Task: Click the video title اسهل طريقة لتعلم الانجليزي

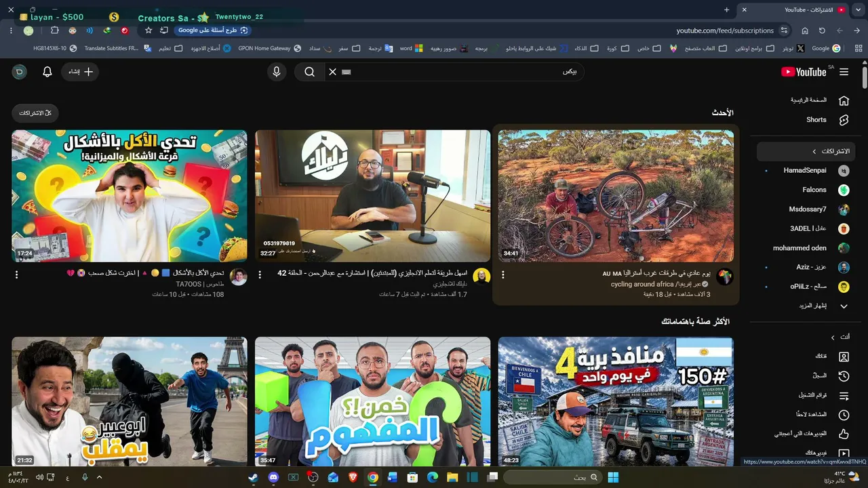Action: pyautogui.click(x=372, y=273)
